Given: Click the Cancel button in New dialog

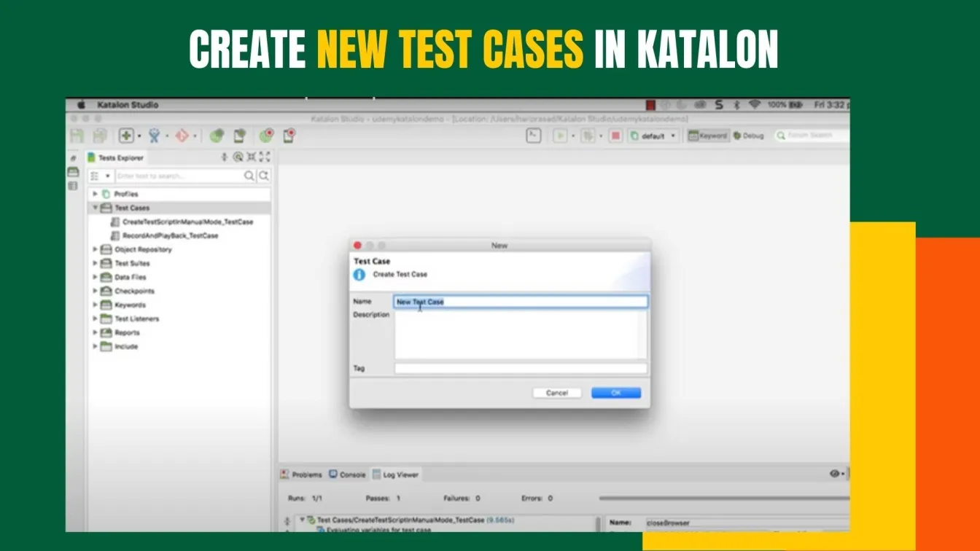Looking at the screenshot, I should pyautogui.click(x=557, y=393).
